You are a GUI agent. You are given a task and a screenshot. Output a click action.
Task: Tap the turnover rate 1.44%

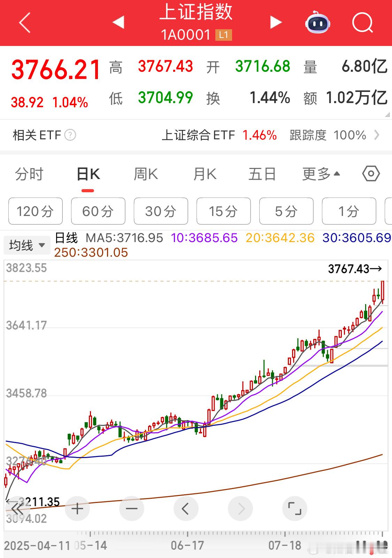click(x=270, y=98)
